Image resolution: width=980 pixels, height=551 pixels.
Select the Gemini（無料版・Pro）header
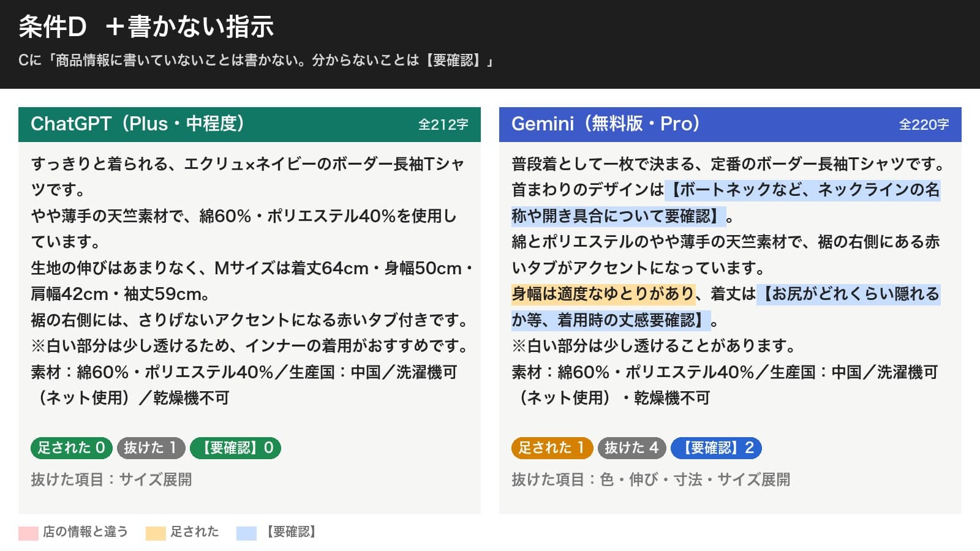click(x=730, y=124)
